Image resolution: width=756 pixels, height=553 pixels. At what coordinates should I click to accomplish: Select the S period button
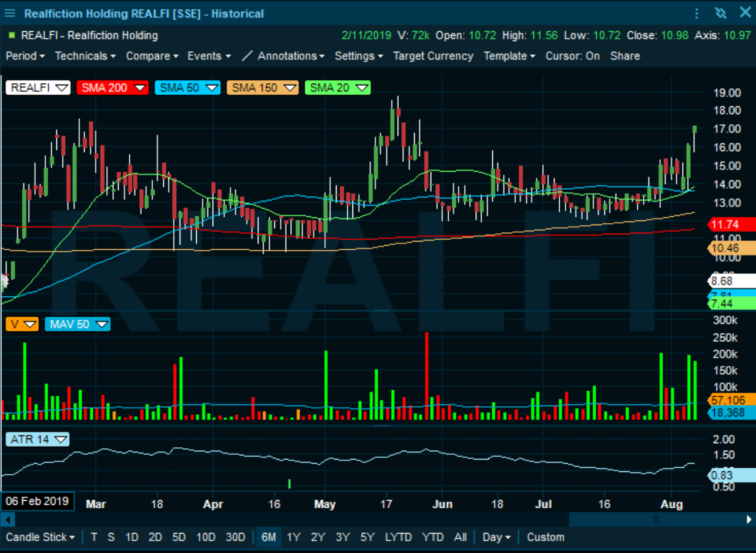[111, 537]
